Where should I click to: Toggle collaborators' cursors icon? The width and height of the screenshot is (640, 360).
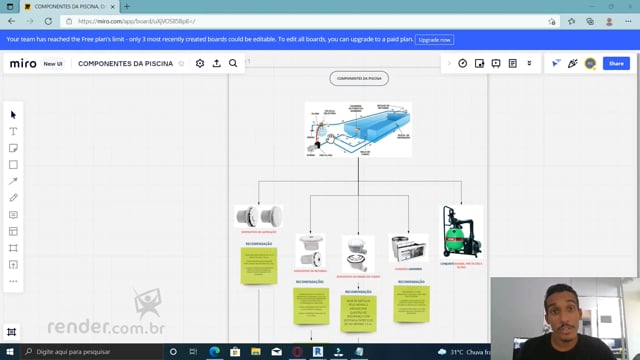(x=556, y=63)
